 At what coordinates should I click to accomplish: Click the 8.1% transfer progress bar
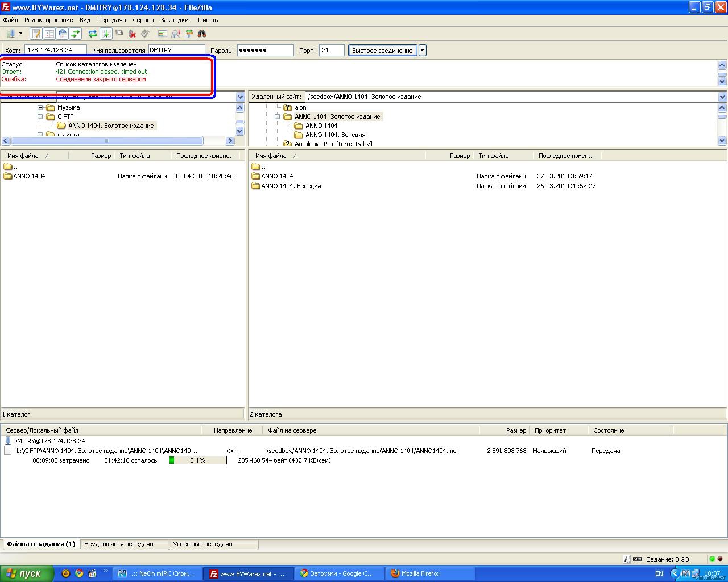[x=198, y=460]
